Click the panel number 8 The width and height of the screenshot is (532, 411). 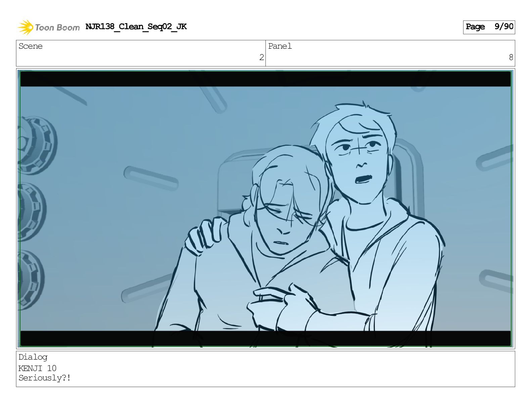(x=511, y=57)
